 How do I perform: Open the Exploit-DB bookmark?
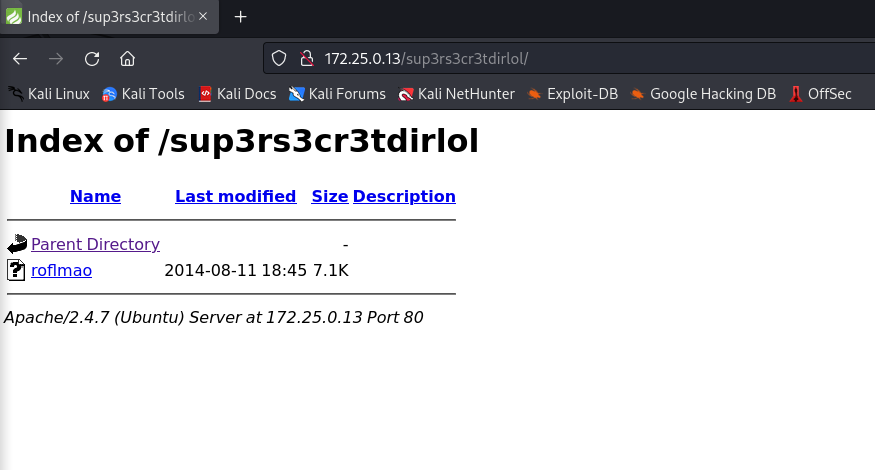[573, 94]
